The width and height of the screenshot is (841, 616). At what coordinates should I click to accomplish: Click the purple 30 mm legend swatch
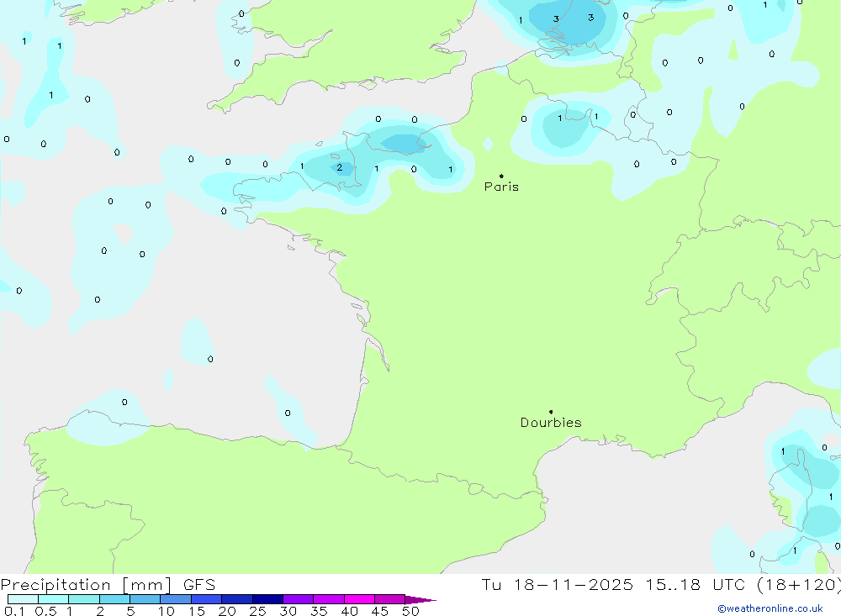(299, 599)
